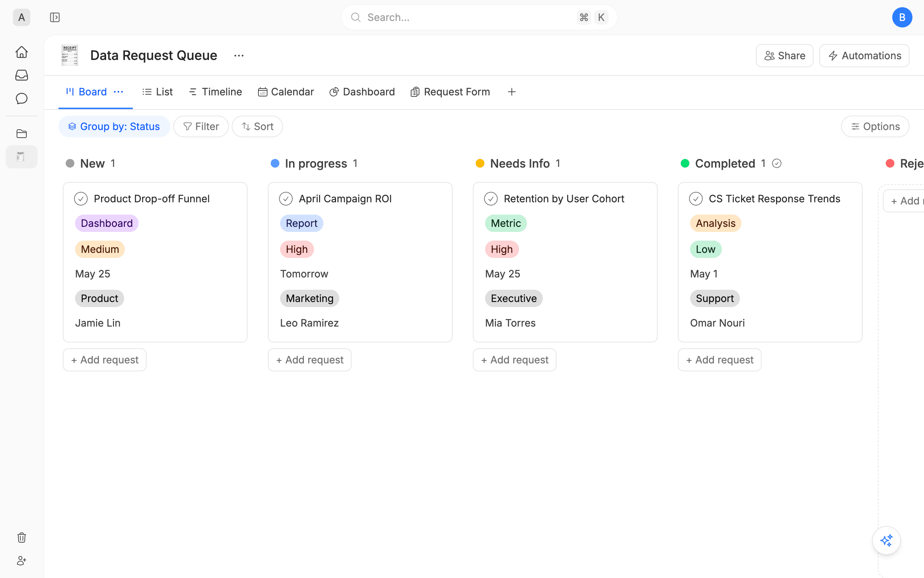The width and height of the screenshot is (924, 578).
Task: Open the Home icon in sidebar
Action: (21, 52)
